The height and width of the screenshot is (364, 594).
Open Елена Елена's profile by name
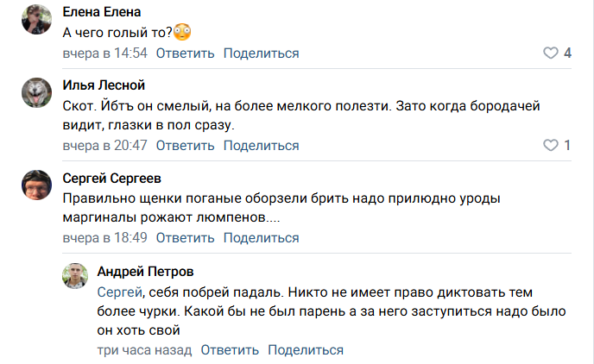[103, 13]
